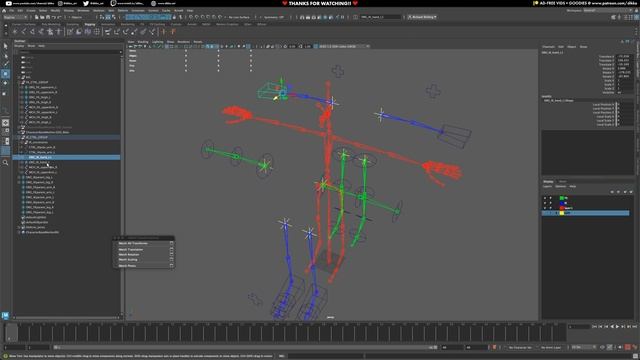Go to start of playback range

594,327
